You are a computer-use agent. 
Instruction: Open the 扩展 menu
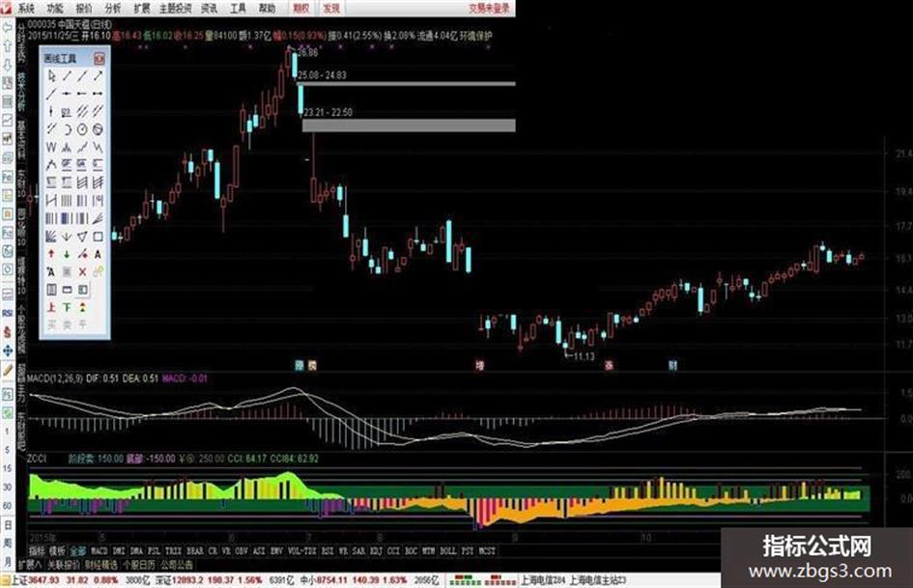tap(141, 8)
